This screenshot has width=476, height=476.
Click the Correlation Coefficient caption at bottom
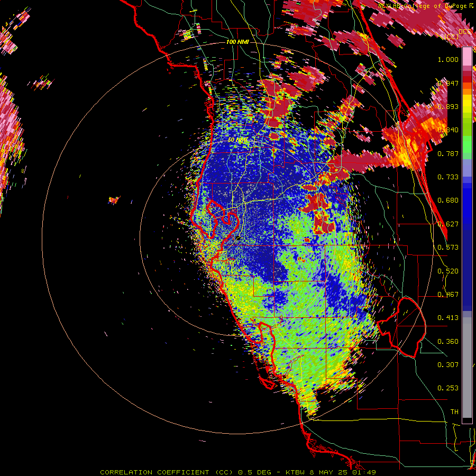(x=238, y=472)
